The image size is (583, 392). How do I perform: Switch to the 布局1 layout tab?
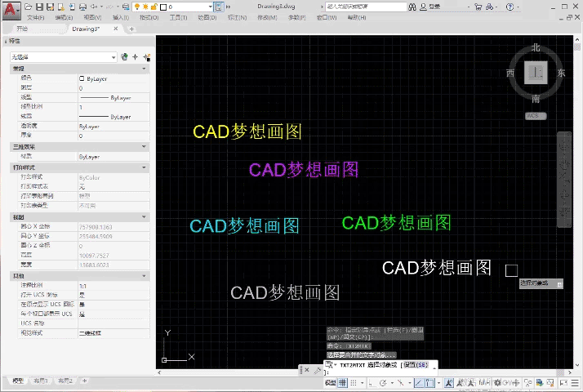(x=41, y=381)
